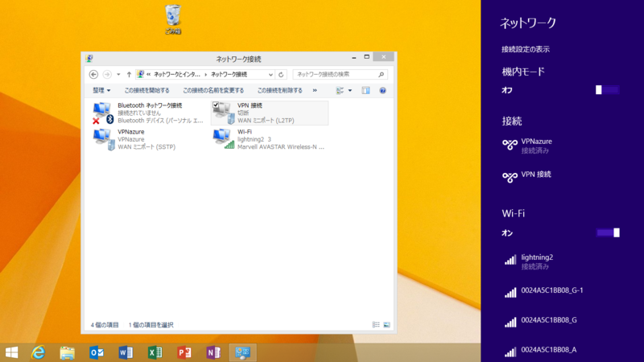Click 4 個の項目 in status bar
Image resolution: width=644 pixels, height=362 pixels.
(105, 325)
